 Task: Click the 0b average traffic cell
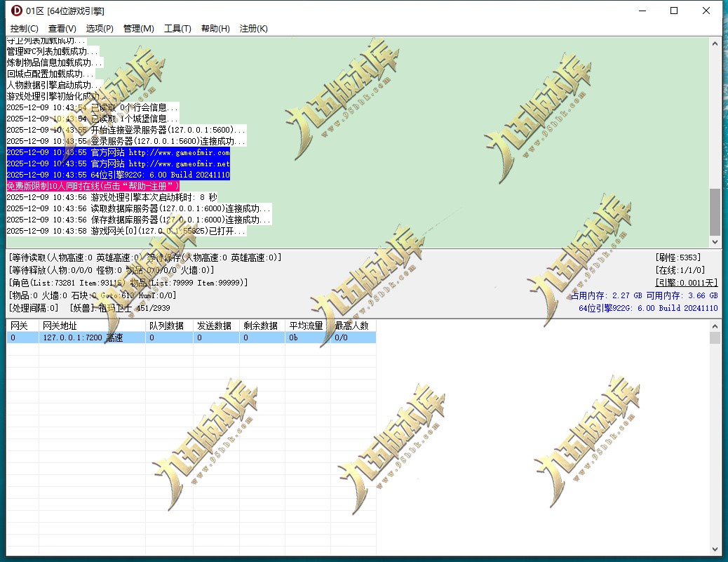tap(308, 337)
